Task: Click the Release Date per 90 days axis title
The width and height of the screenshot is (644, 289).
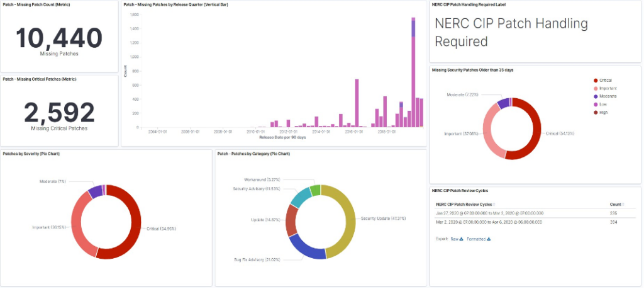Action: [282, 137]
